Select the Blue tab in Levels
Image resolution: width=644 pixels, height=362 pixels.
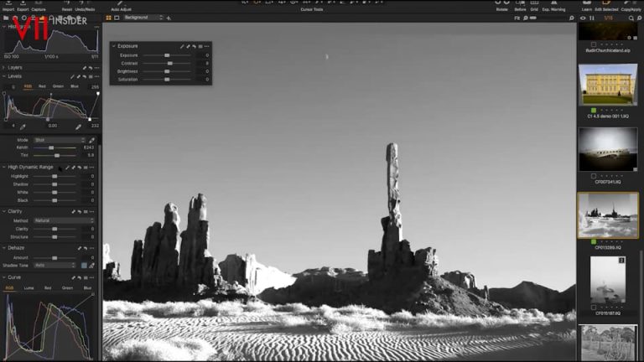75,86
